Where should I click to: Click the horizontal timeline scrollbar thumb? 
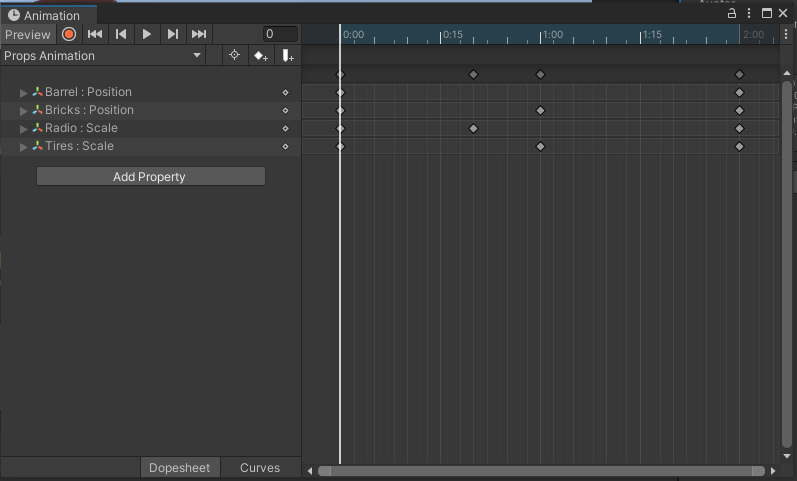(541, 471)
